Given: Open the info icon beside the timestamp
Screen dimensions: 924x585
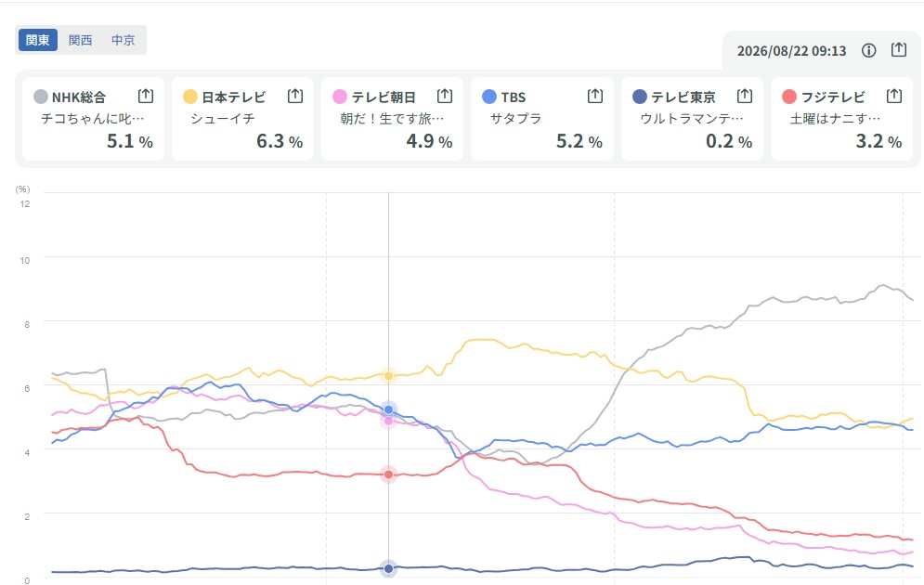Looking at the screenshot, I should tap(868, 51).
